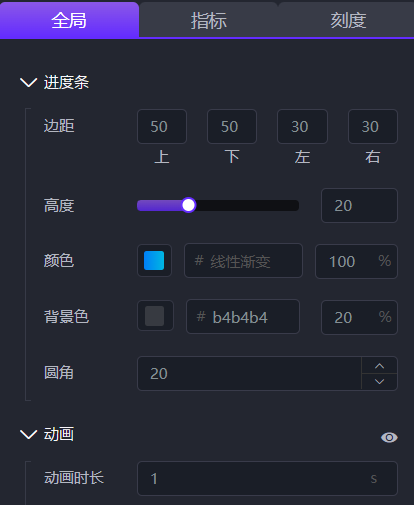Image resolution: width=414 pixels, height=505 pixels.
Task: Click the 圆角 decrement down arrow
Action: point(379,382)
